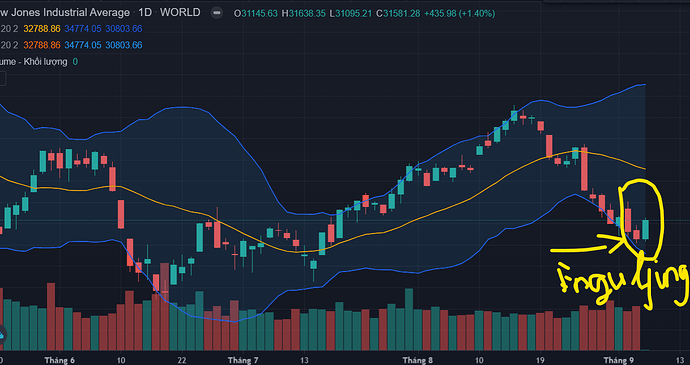This screenshot has width=690, height=365.
Task: Click the 1D interval label
Action: coord(145,13)
